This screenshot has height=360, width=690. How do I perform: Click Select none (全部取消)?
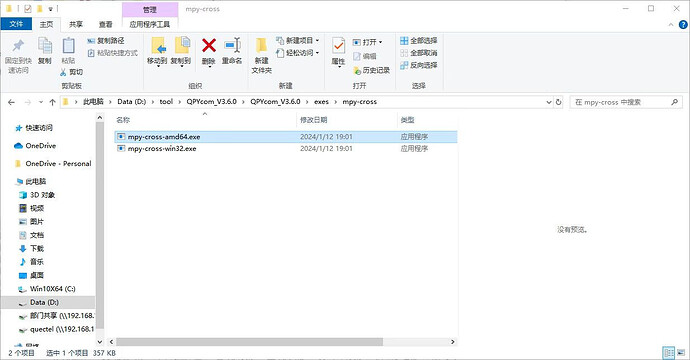tap(418, 53)
